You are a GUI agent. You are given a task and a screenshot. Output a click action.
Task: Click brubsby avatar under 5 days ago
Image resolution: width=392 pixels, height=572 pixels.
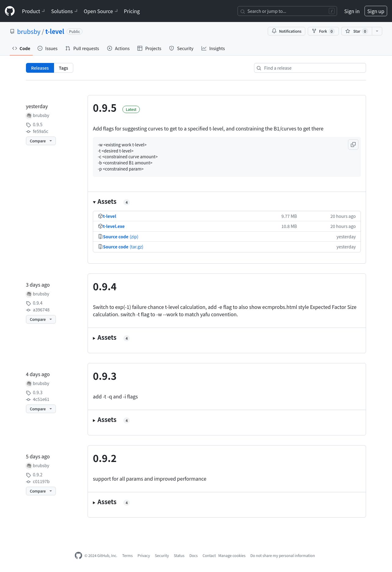click(29, 466)
